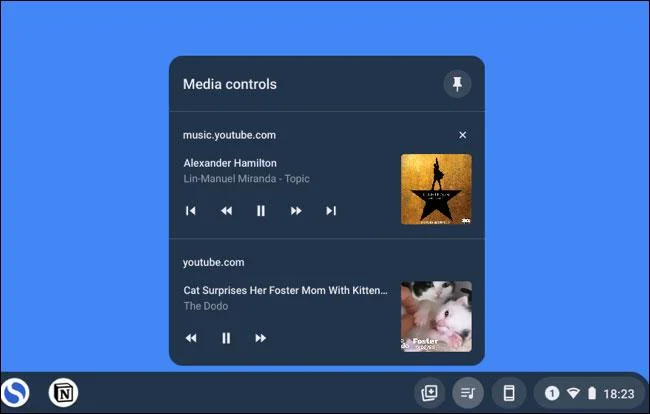The image size is (650, 414).
Task: Launch the Notion app from the shelf
Action: [63, 392]
